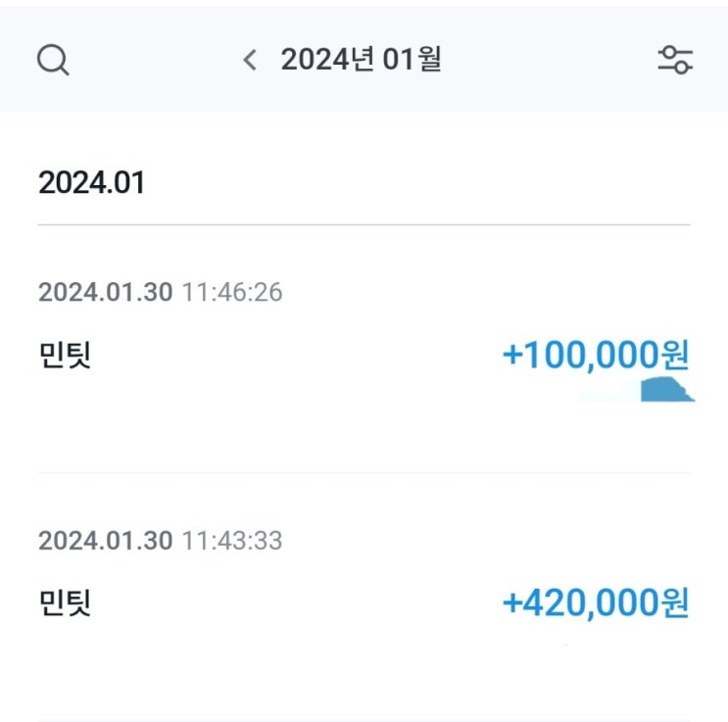The width and height of the screenshot is (728, 722).
Task: Tap the 2024.01.30 date above +420,000원
Action: 105,540
